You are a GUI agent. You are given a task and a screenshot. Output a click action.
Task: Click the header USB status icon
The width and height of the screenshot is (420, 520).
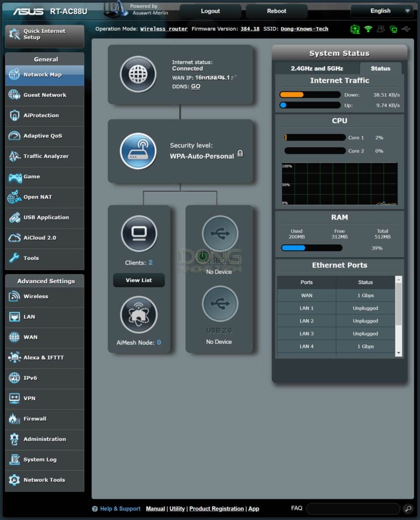(406, 29)
